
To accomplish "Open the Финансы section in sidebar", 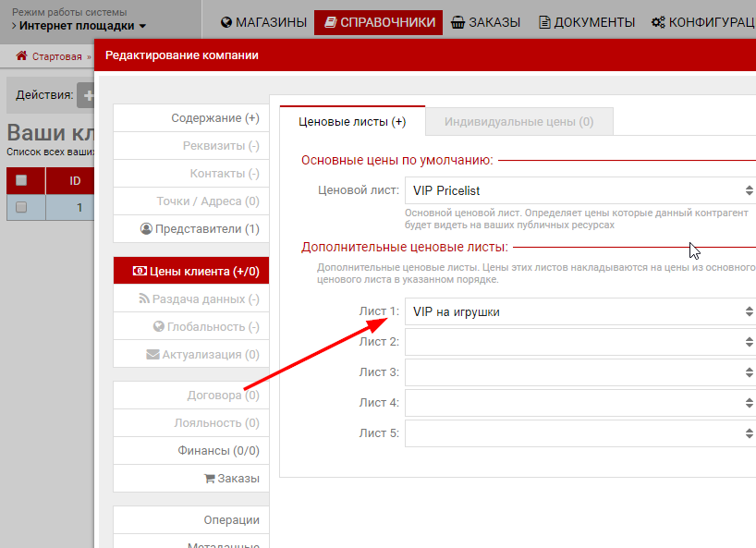I will point(218,451).
